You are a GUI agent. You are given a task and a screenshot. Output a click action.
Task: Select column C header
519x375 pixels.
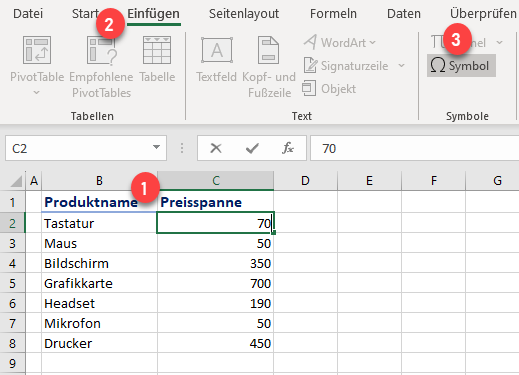[x=216, y=181]
